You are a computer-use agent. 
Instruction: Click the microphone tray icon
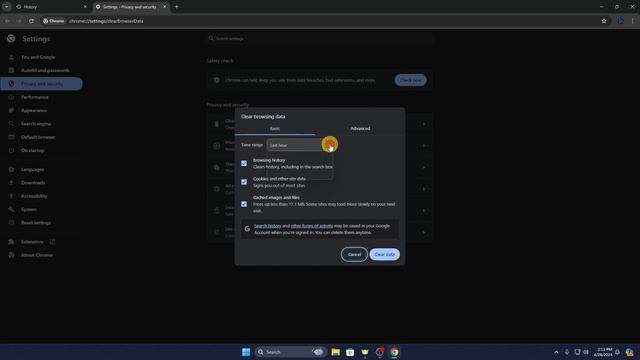pos(567,352)
